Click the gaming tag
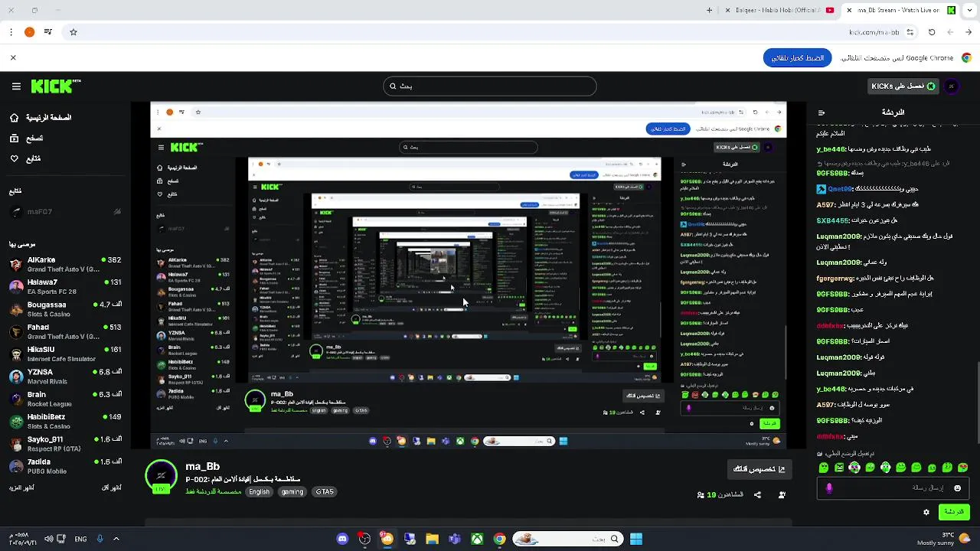This screenshot has width=980, height=551. (x=292, y=492)
